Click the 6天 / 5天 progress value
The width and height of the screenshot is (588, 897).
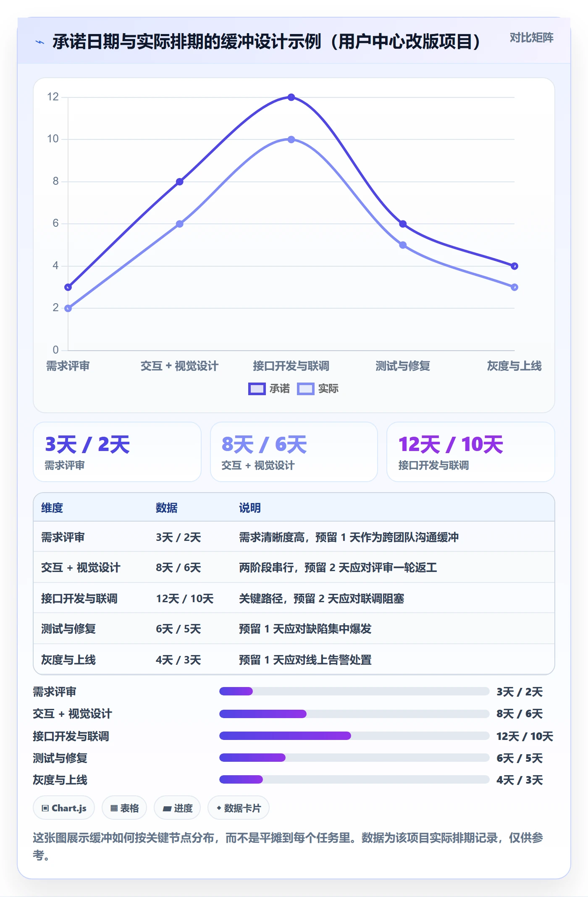(520, 758)
